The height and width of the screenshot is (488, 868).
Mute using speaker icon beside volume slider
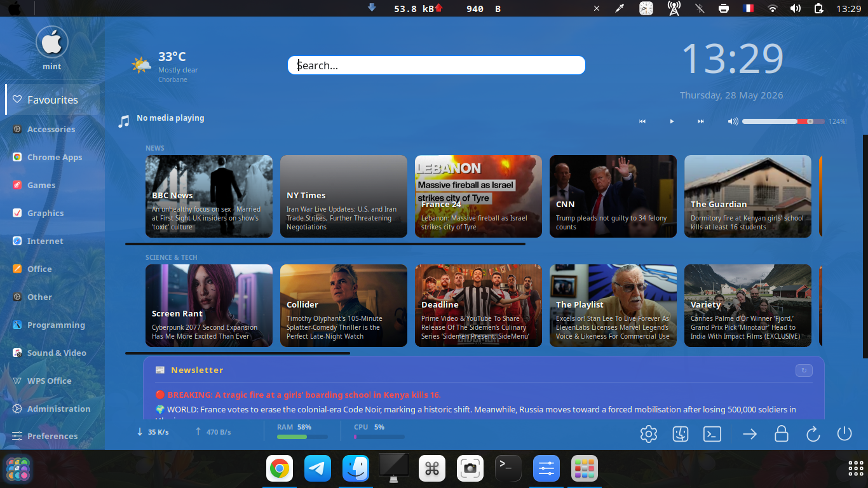click(x=733, y=121)
